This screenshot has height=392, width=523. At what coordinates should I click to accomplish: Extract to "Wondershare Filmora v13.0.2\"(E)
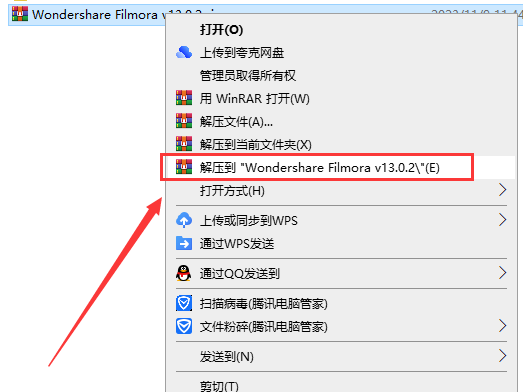tap(320, 167)
